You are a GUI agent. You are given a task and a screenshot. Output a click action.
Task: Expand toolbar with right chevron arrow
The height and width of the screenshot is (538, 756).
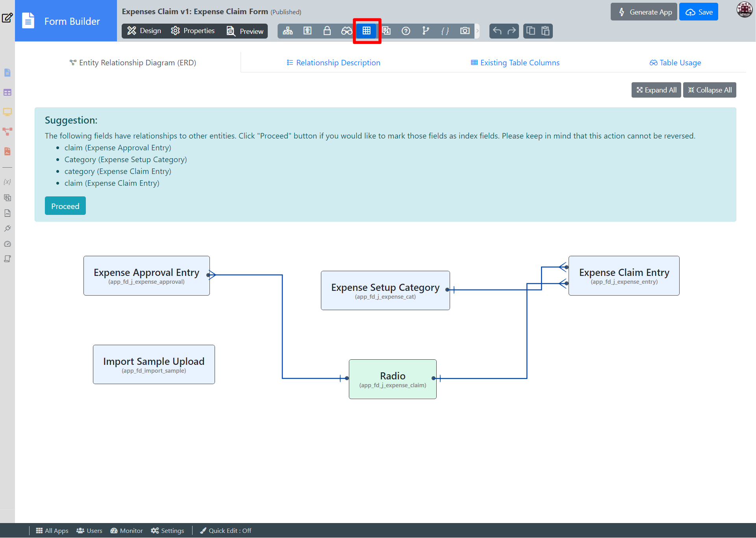coord(477,31)
